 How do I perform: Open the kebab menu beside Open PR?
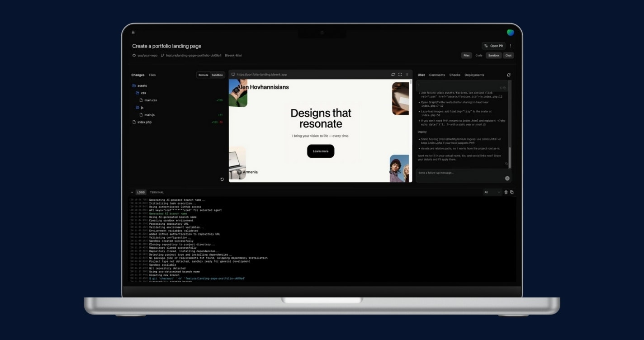point(511,46)
